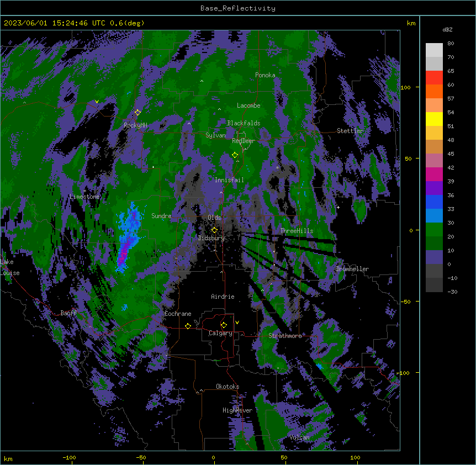The height and width of the screenshot is (465, 476).
Task: Click the white plus marker west of Drumheller
Action: 338,207
